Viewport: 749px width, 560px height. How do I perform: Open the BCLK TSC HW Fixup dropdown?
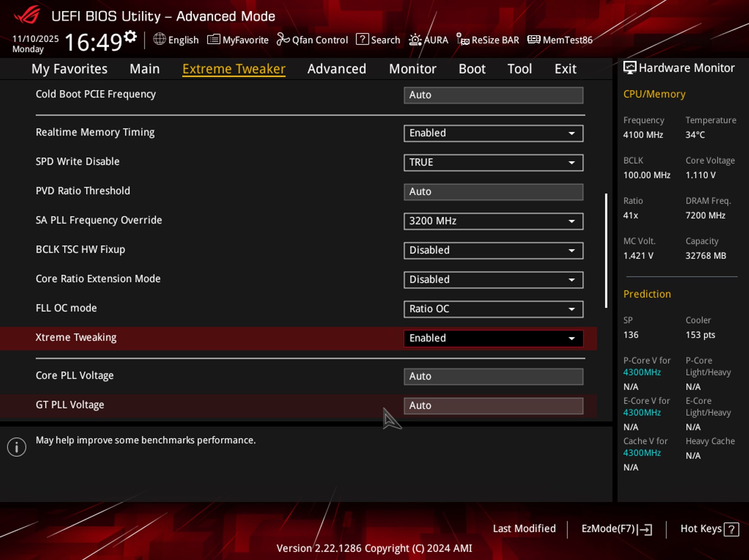[x=493, y=250]
